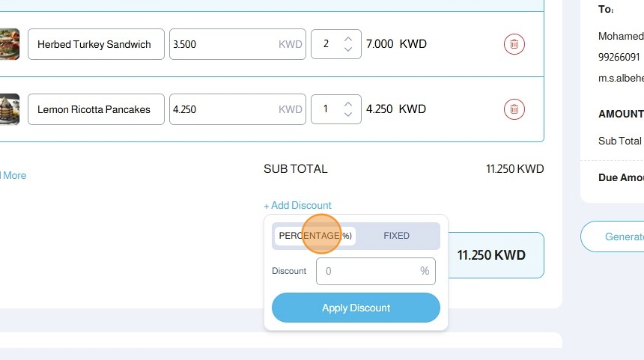Increase Lemon Ricotta Pancakes quantity
644x360 pixels.
pos(348,104)
